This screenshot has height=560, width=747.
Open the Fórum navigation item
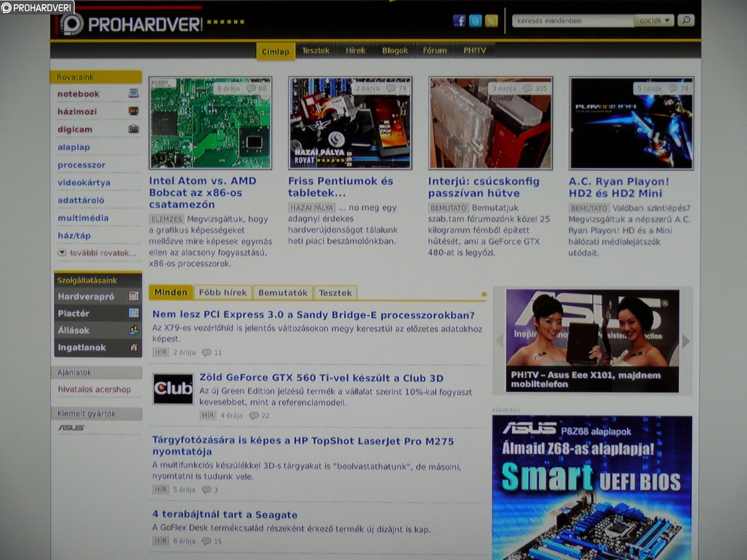click(x=435, y=50)
